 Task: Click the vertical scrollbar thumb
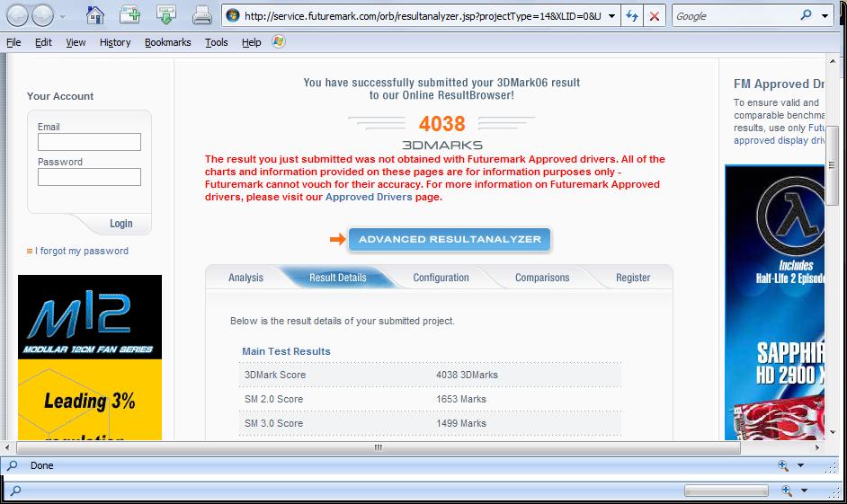[x=833, y=165]
